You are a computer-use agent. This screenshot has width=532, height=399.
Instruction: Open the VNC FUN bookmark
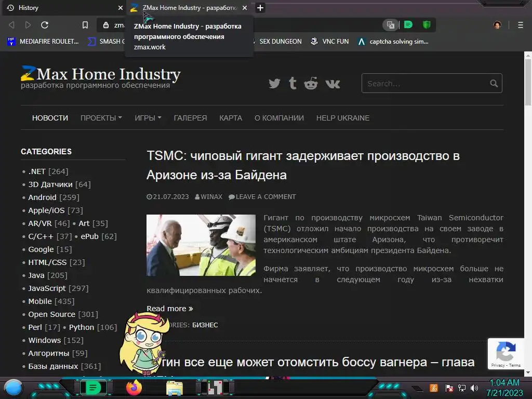click(x=330, y=42)
